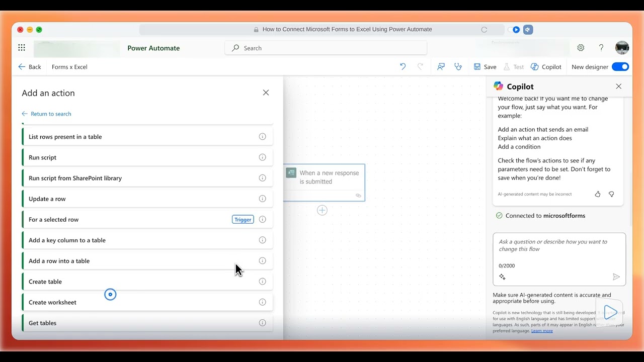Save the flow
Viewport: 644px width, 362px height.
pos(485,67)
